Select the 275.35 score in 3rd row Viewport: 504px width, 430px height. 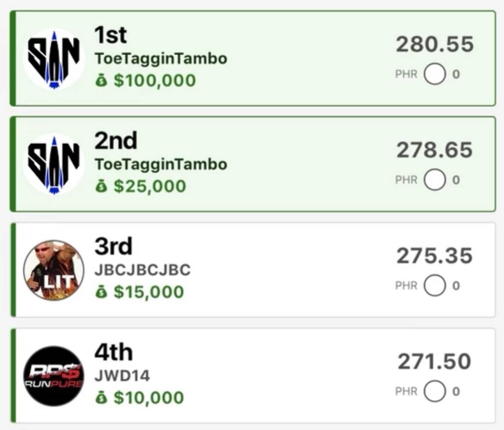point(435,256)
